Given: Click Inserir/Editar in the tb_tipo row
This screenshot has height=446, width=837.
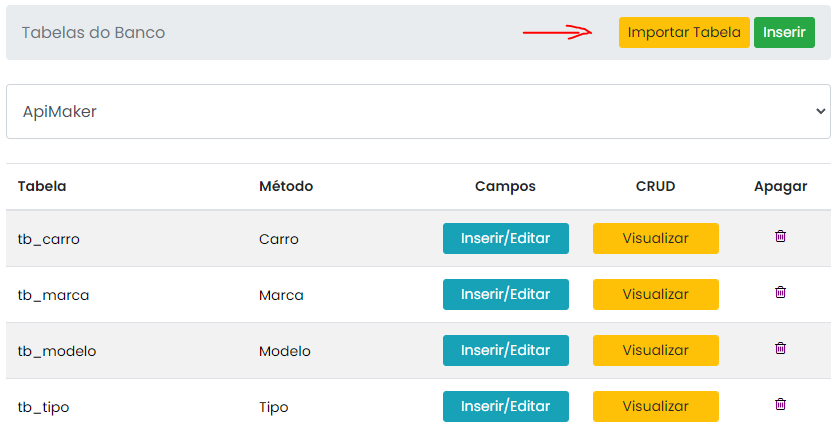Looking at the screenshot, I should click(505, 407).
